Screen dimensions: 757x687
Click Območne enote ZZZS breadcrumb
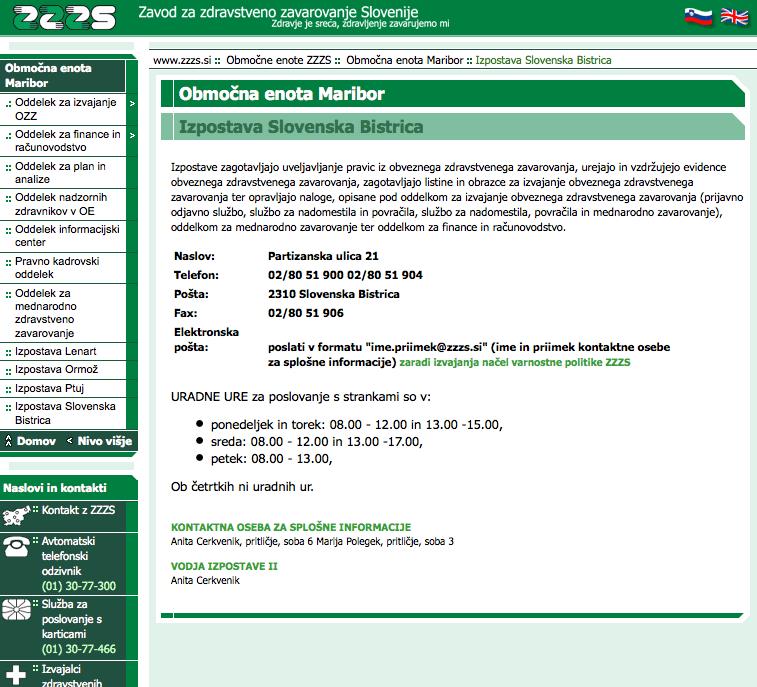click(279, 60)
